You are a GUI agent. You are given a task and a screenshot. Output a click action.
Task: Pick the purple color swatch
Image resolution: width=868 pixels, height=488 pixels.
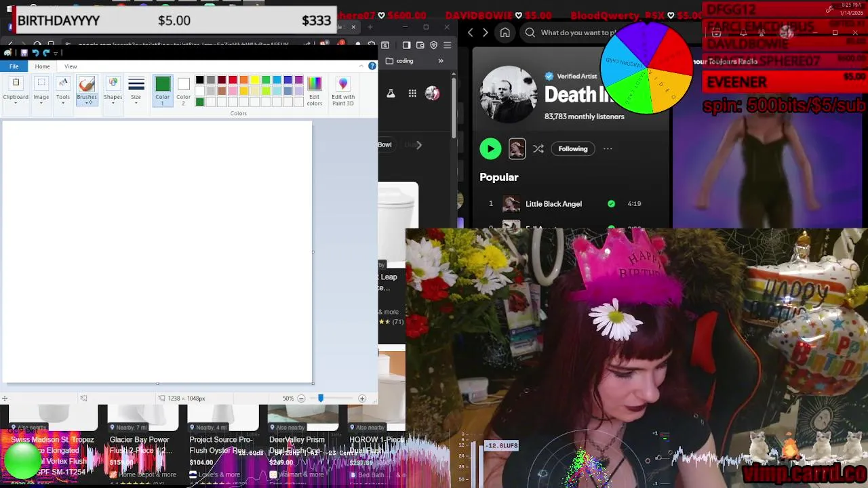tap(299, 80)
